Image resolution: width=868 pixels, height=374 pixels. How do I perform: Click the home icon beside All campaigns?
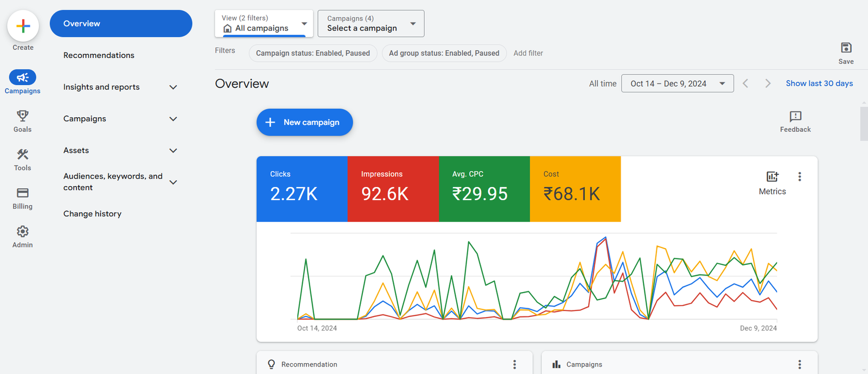(227, 28)
